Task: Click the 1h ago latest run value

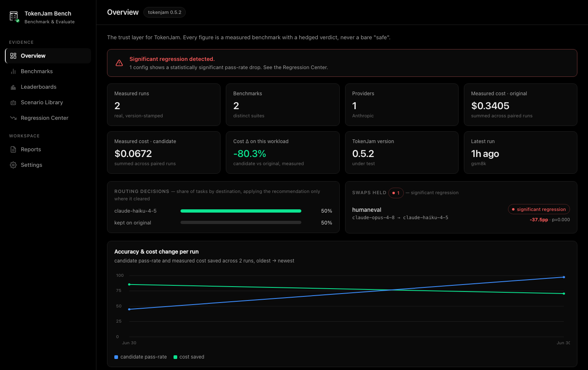Action: tap(485, 154)
